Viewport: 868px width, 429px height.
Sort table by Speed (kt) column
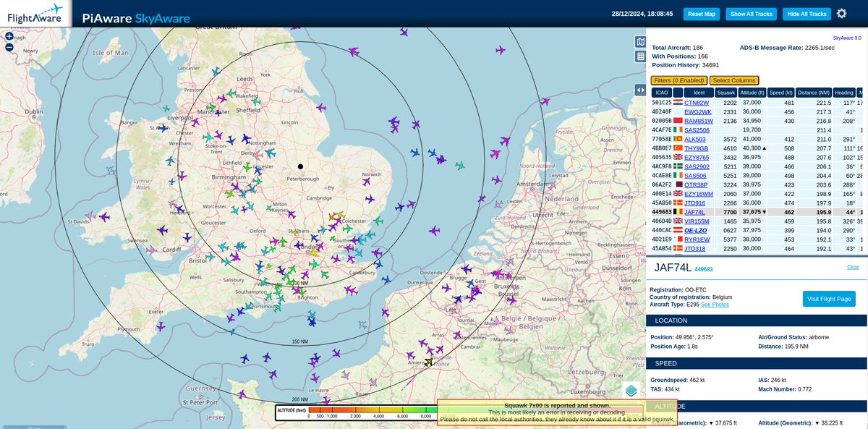pos(780,93)
